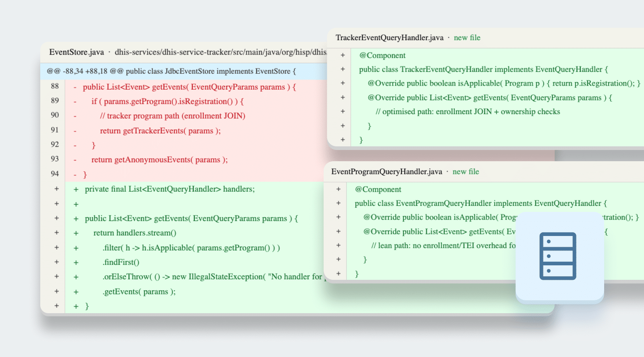The image size is (644, 357).
Task: Click '@Override public List<Event> getEvents' line in EventProgramQueryHandler
Action: coord(440,232)
